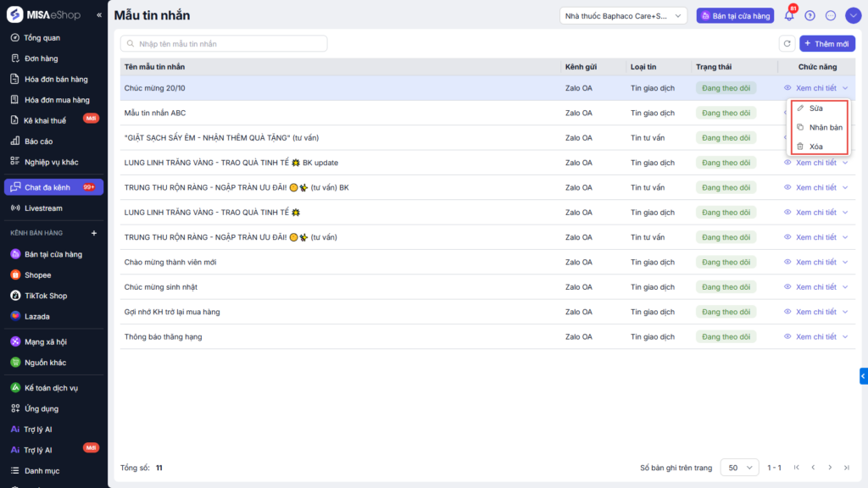Image resolution: width=868 pixels, height=488 pixels.
Task: Collapse the sidebar with the double-arrow icon
Action: tap(99, 15)
